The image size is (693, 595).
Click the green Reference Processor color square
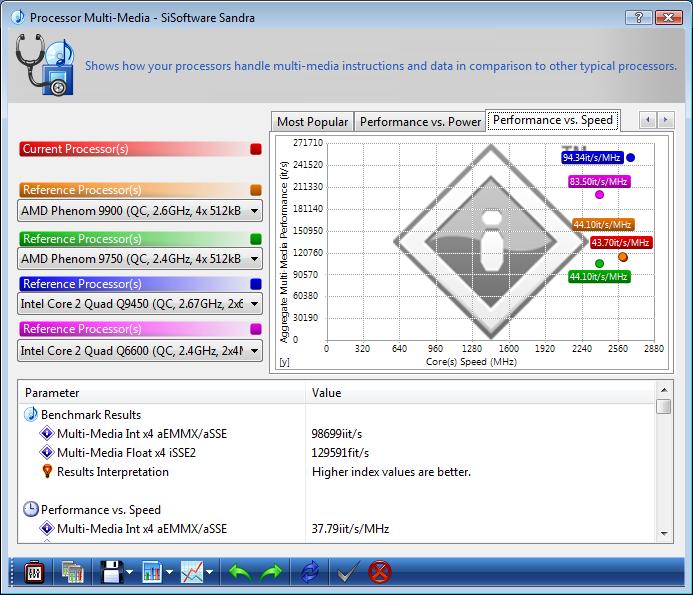256,239
